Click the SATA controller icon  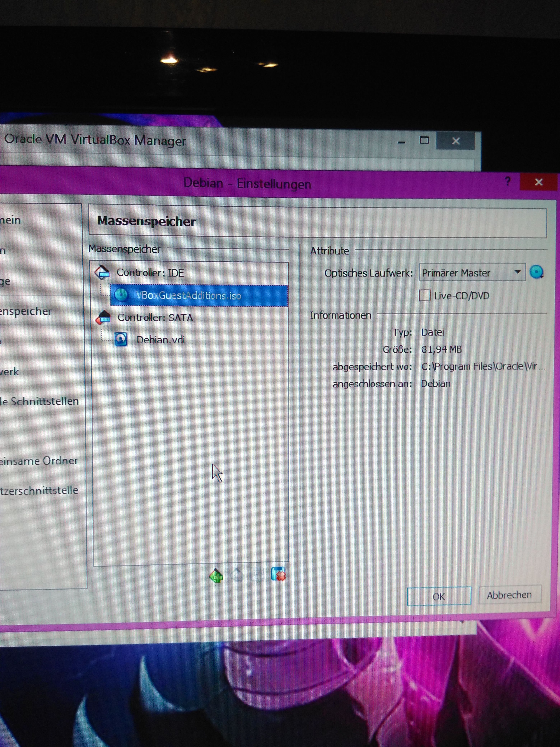click(x=103, y=317)
